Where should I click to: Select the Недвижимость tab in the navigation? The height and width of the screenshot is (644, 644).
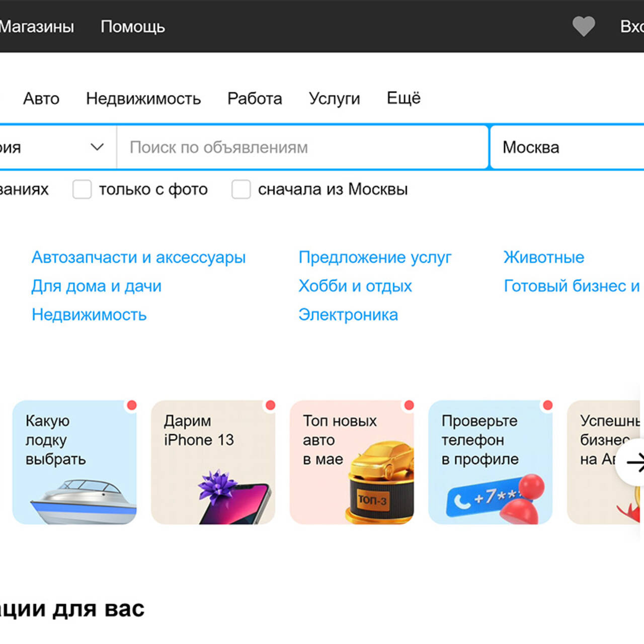point(143,98)
